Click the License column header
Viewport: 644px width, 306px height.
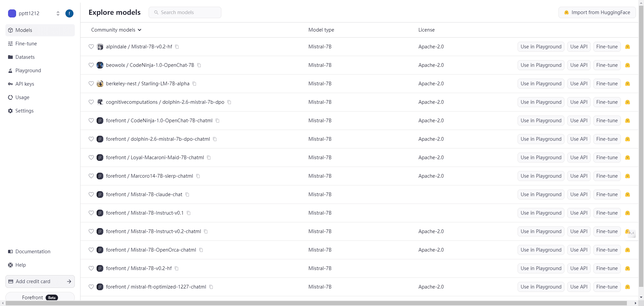[426, 30]
